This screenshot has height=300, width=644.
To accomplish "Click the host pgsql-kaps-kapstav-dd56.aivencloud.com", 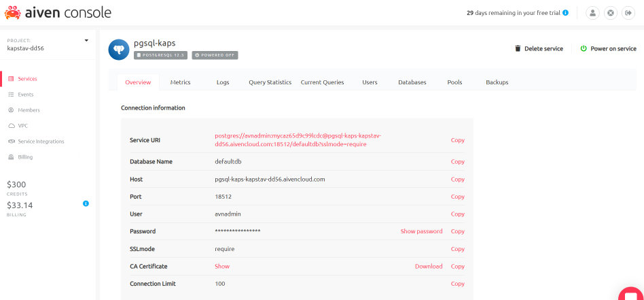I will point(270,179).
